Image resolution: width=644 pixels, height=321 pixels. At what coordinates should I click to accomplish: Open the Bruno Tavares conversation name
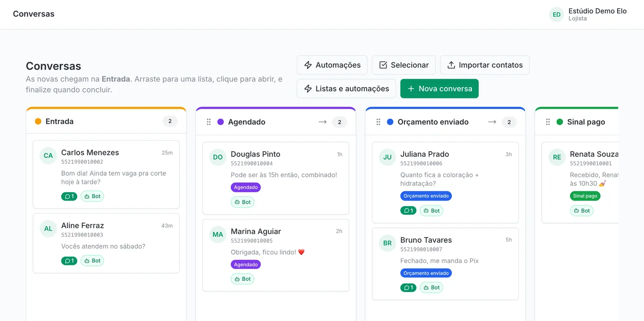[x=426, y=240]
